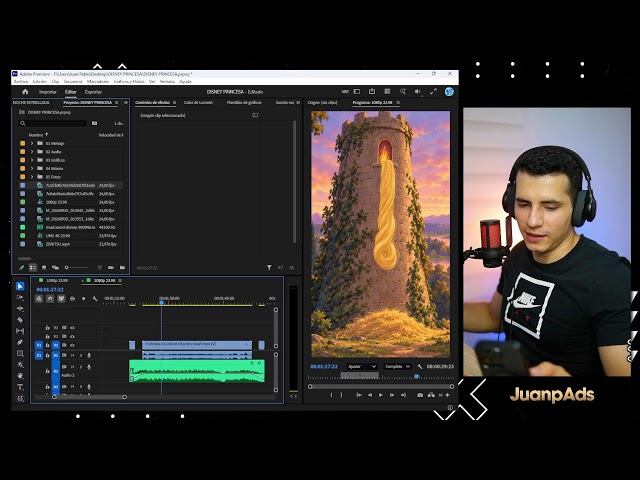Select the Hand tool
Viewport: 640px width, 480px height.
point(20,376)
